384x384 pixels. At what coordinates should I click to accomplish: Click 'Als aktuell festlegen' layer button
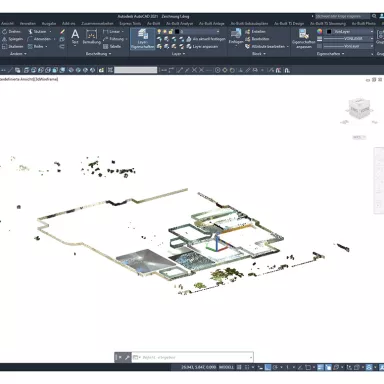point(206,39)
